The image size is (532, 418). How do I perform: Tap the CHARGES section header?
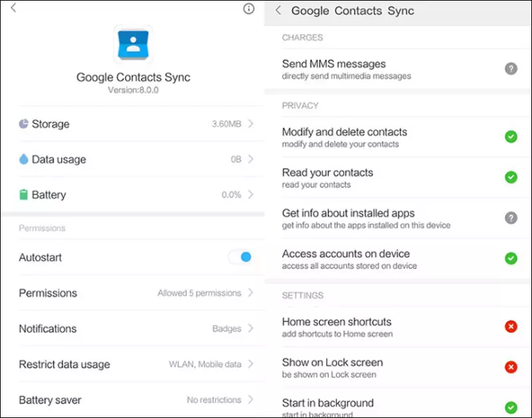tap(303, 37)
